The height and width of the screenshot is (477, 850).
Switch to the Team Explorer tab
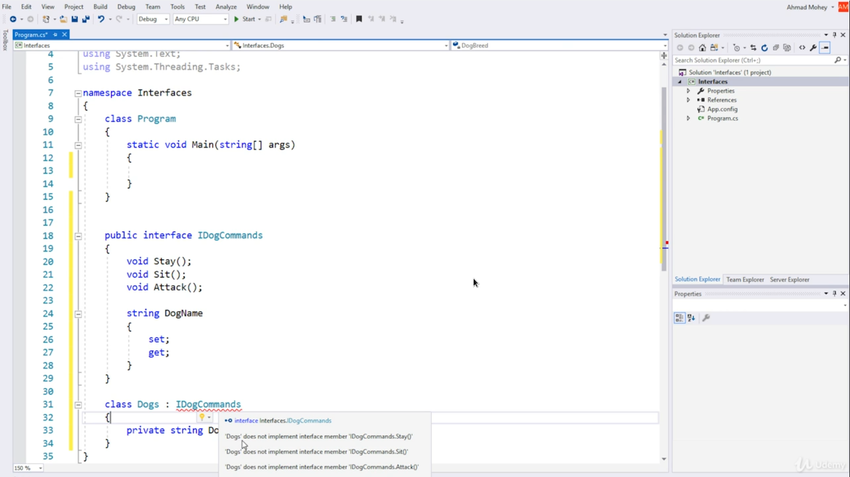745,280
